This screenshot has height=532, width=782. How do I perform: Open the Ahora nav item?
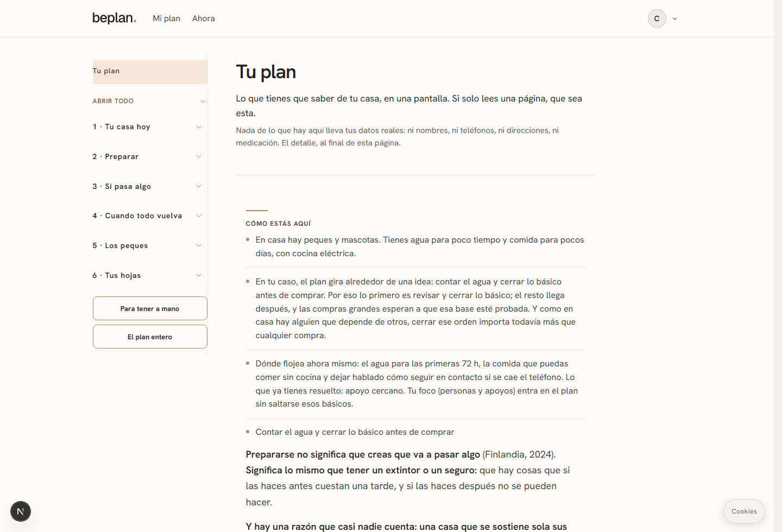(203, 18)
